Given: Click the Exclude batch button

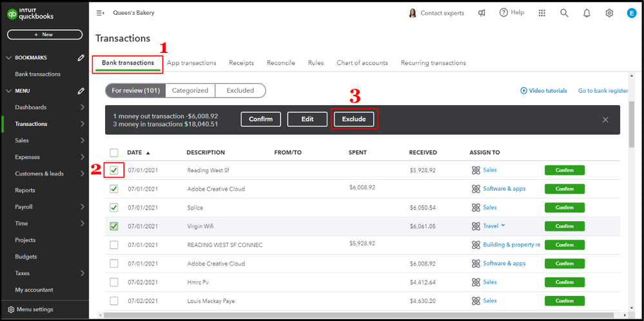Looking at the screenshot, I should click(354, 119).
